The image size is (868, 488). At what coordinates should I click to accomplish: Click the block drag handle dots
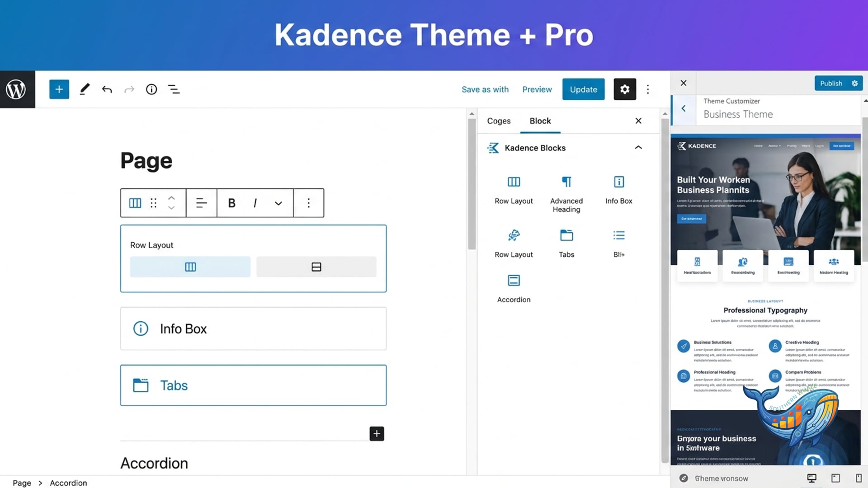(154, 203)
